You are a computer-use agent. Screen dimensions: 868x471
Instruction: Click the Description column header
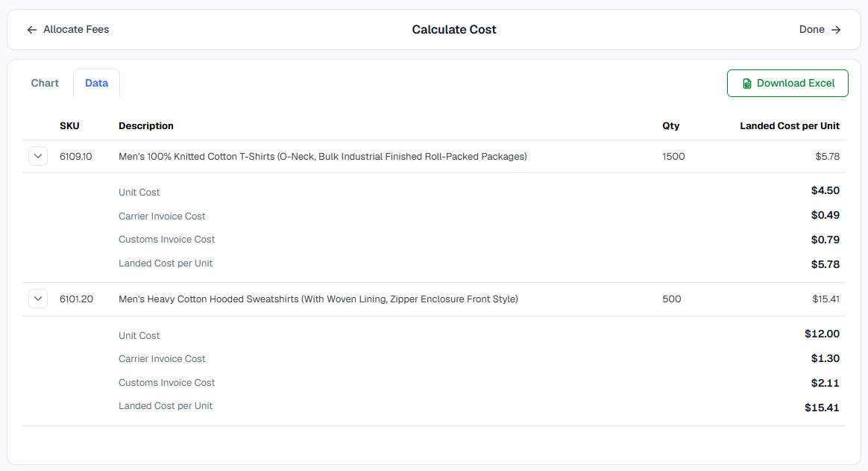click(x=146, y=126)
